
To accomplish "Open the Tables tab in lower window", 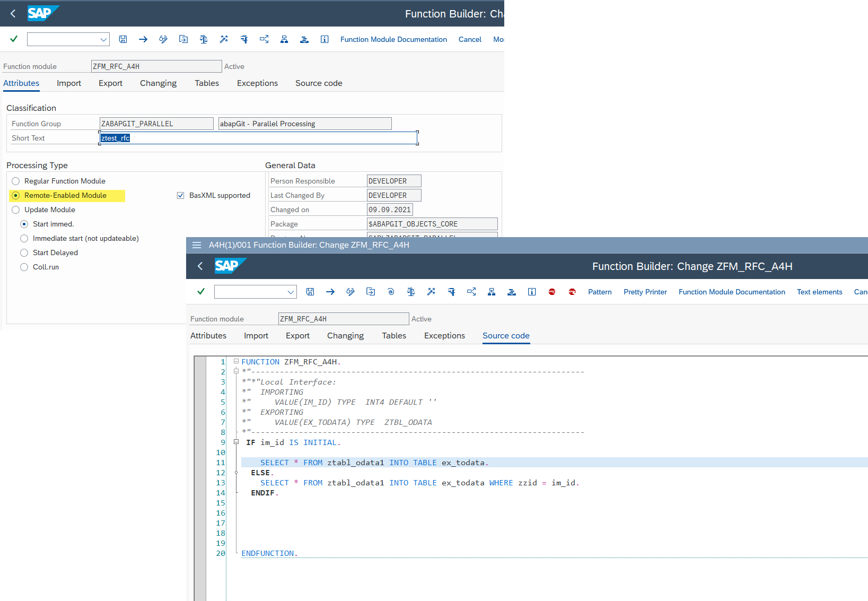I will 394,336.
